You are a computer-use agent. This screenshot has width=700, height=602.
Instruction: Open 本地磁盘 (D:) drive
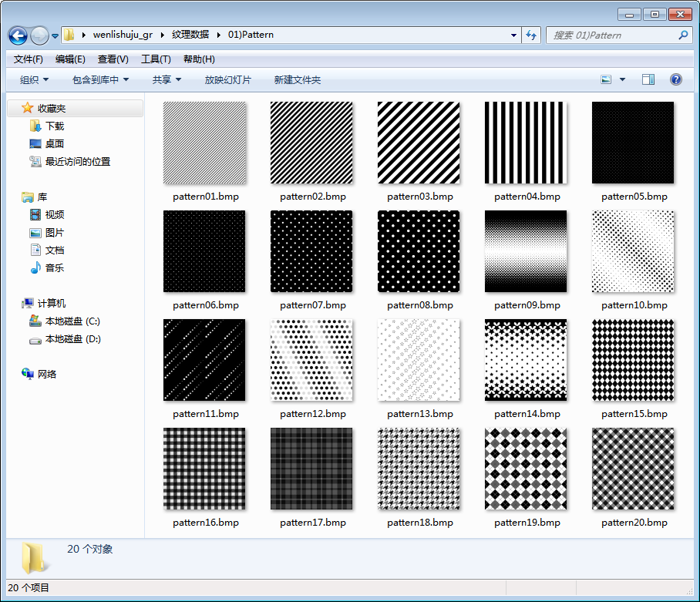pyautogui.click(x=72, y=339)
